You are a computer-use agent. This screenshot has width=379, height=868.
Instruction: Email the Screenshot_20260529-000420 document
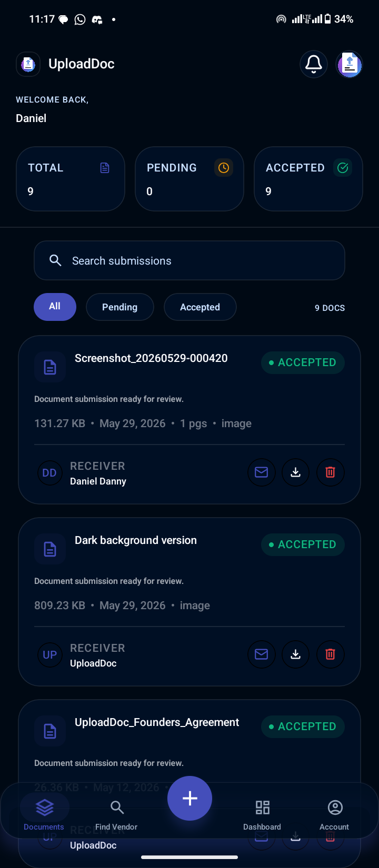tap(262, 472)
